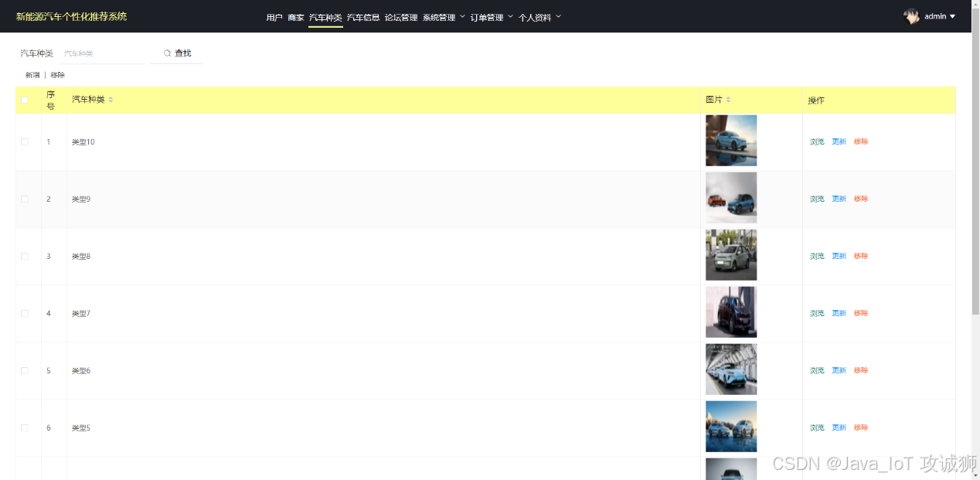Click 浏览 for row 类型10

(x=817, y=142)
